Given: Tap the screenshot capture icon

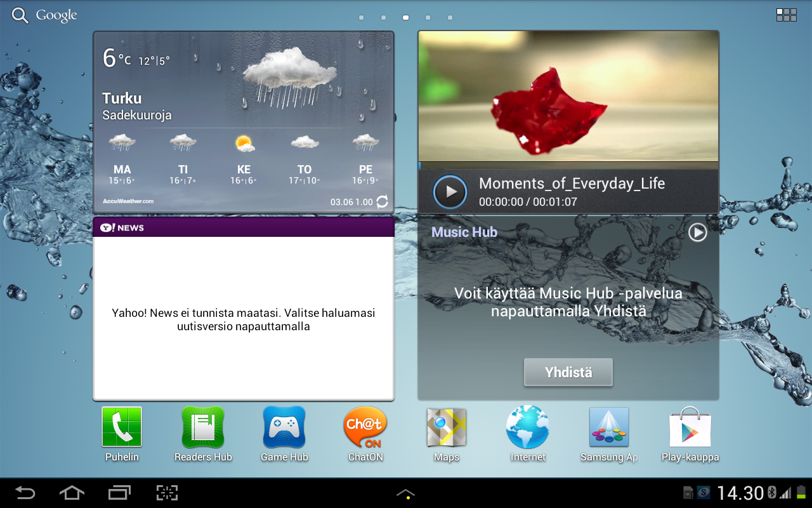Looking at the screenshot, I should point(167,493).
